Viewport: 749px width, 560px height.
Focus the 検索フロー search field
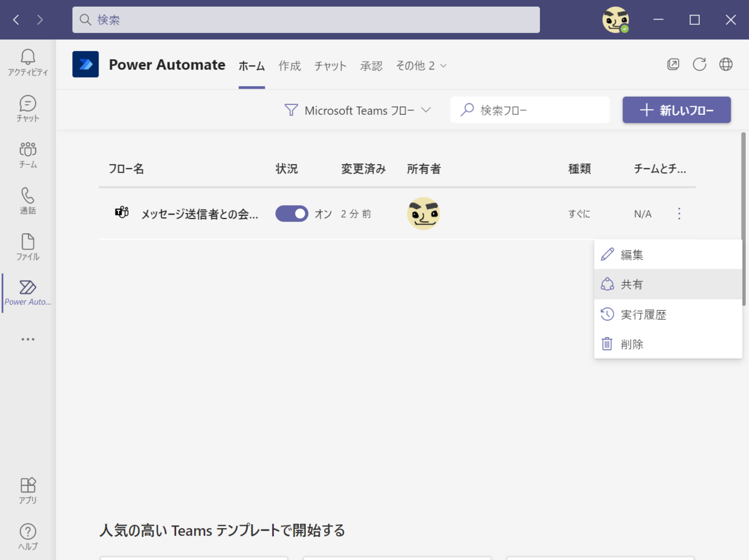(x=530, y=111)
